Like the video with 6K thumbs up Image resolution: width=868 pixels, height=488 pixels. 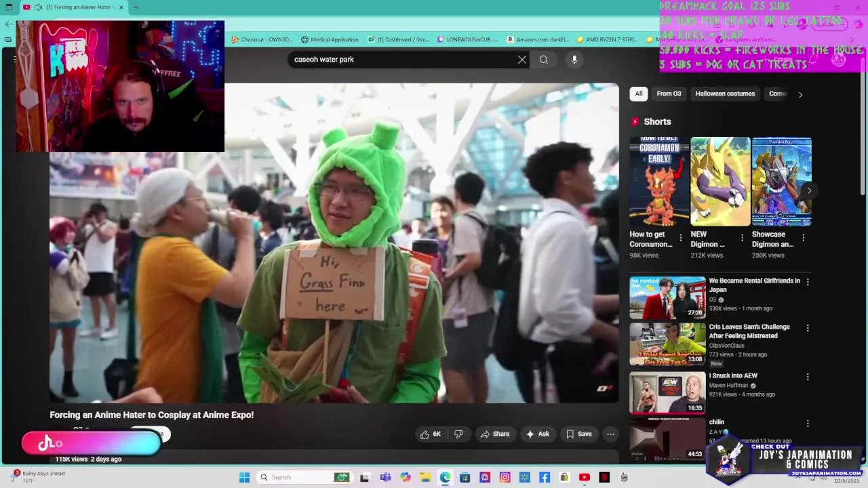[x=431, y=434]
